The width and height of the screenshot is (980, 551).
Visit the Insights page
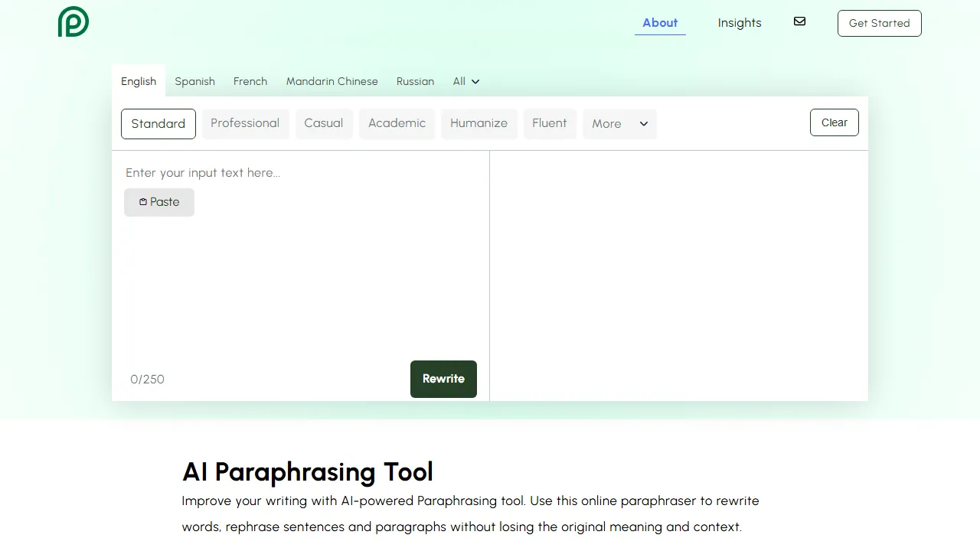click(x=739, y=22)
